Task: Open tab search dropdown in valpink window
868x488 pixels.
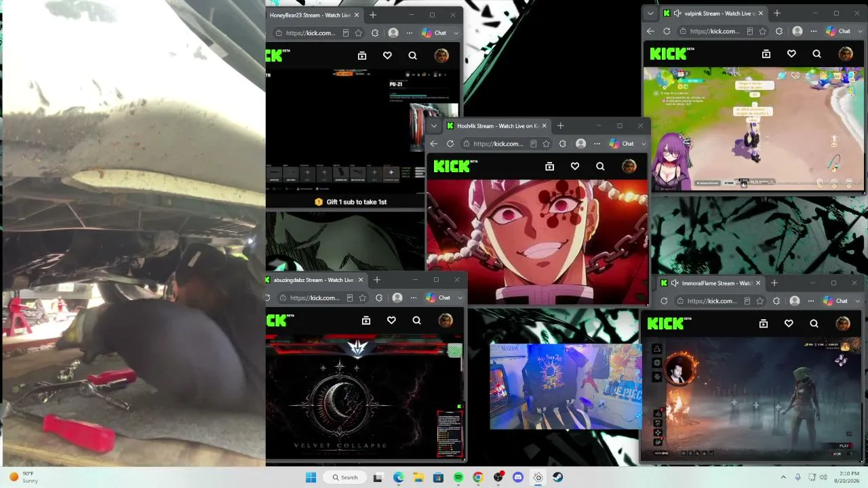Action: [x=651, y=14]
